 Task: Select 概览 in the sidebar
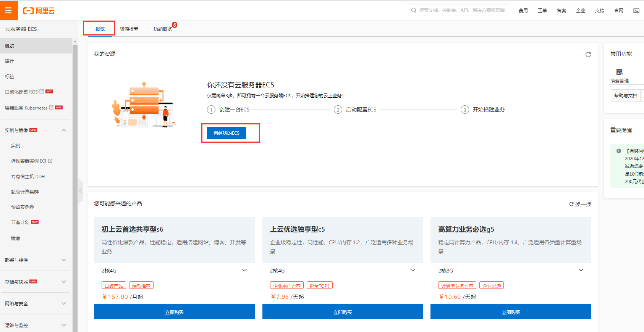(x=36, y=46)
